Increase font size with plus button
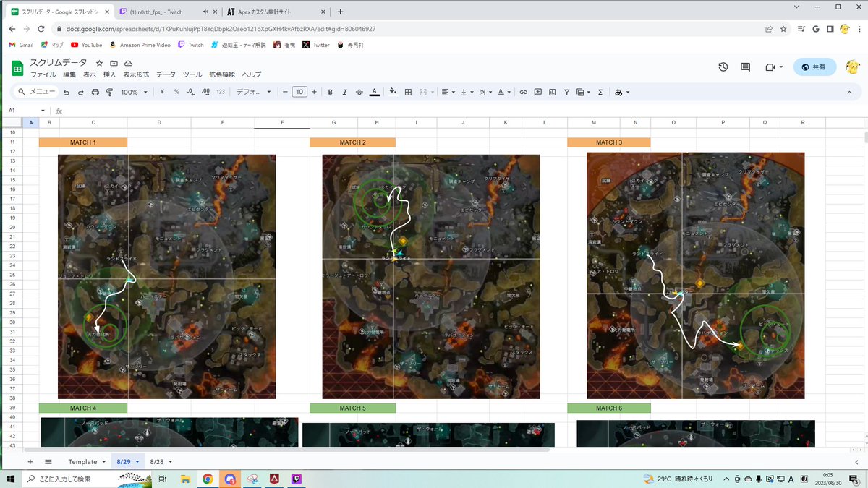This screenshot has height=488, width=868. (x=314, y=92)
